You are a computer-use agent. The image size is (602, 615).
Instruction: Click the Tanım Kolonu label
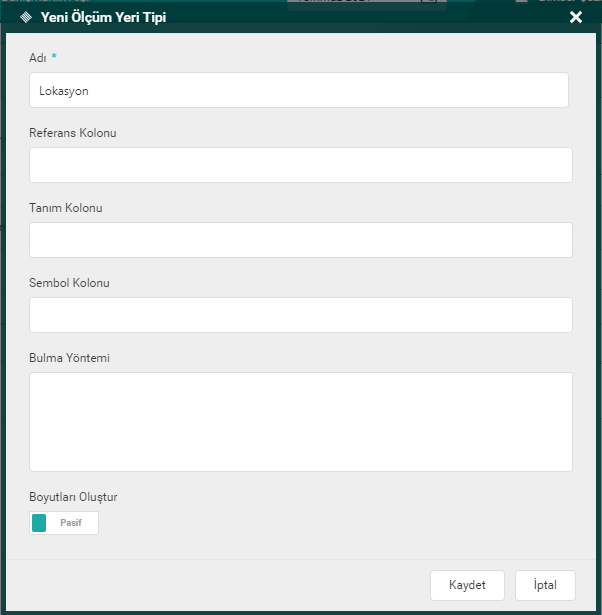pyautogui.click(x=66, y=208)
